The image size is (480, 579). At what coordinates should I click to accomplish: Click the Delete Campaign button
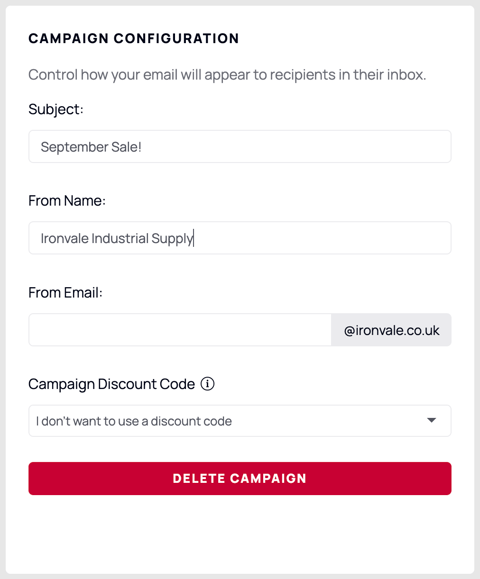click(x=240, y=479)
